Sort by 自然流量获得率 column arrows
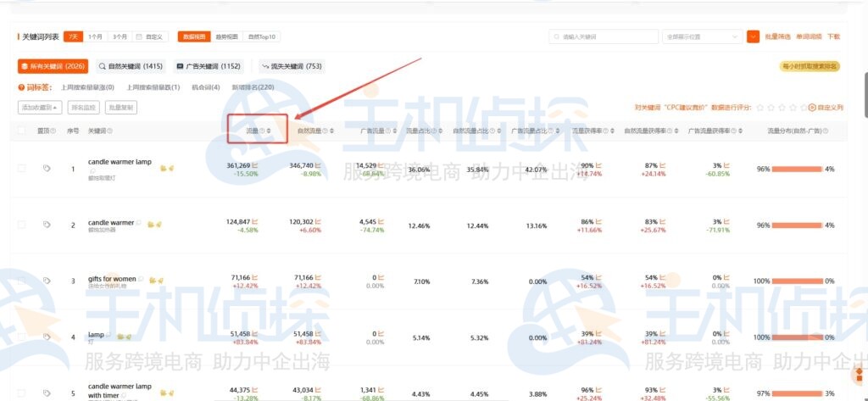 (x=676, y=131)
